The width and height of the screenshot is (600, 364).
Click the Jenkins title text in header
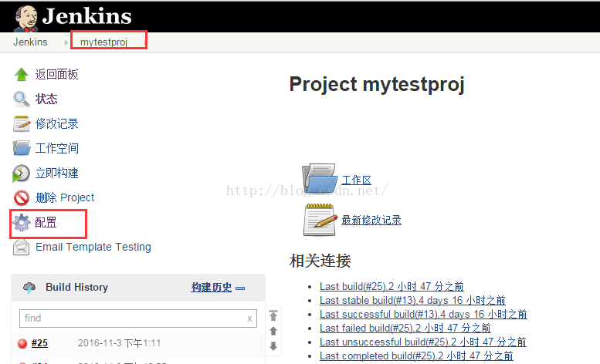86,16
